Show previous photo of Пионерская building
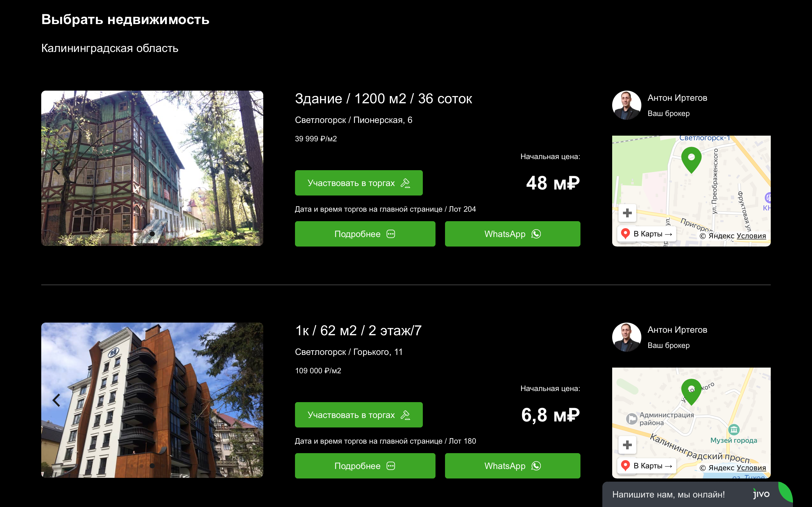 coord(56,168)
